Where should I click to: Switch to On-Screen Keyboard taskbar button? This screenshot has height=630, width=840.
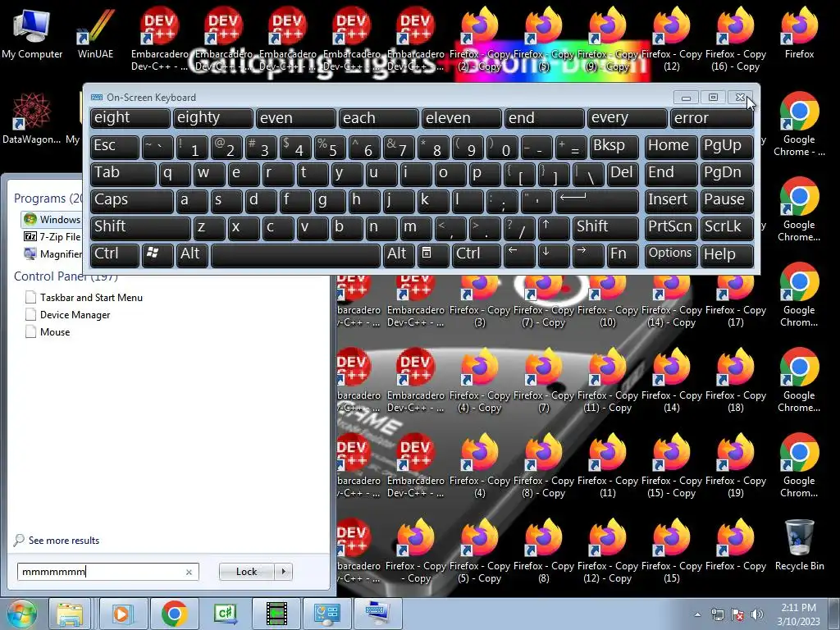click(x=379, y=614)
